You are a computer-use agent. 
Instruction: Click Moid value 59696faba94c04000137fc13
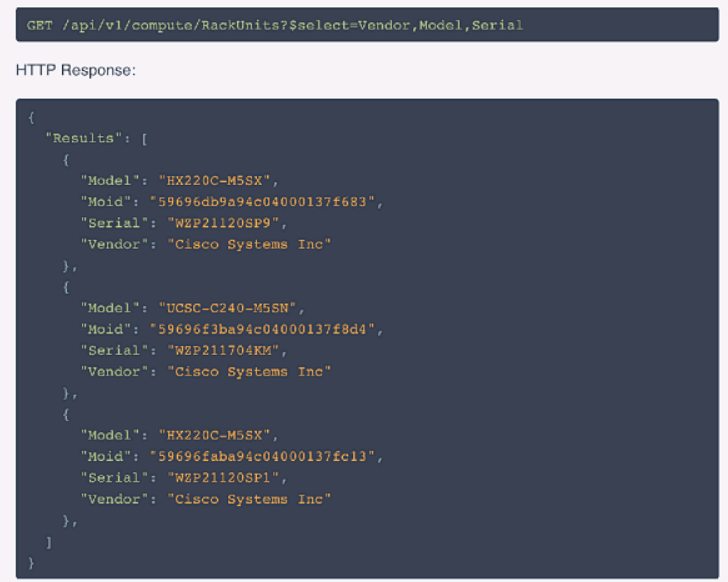pos(262,457)
